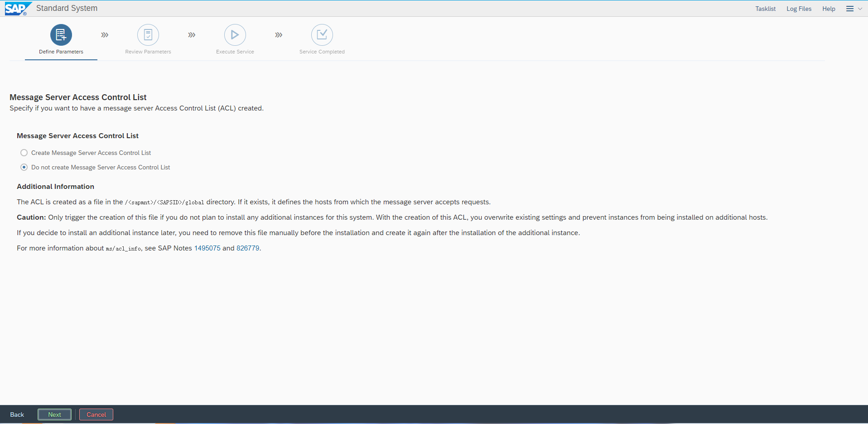Screen dimensions: 868x424
Task: Select Create Message Server Access Control List
Action: [24, 153]
